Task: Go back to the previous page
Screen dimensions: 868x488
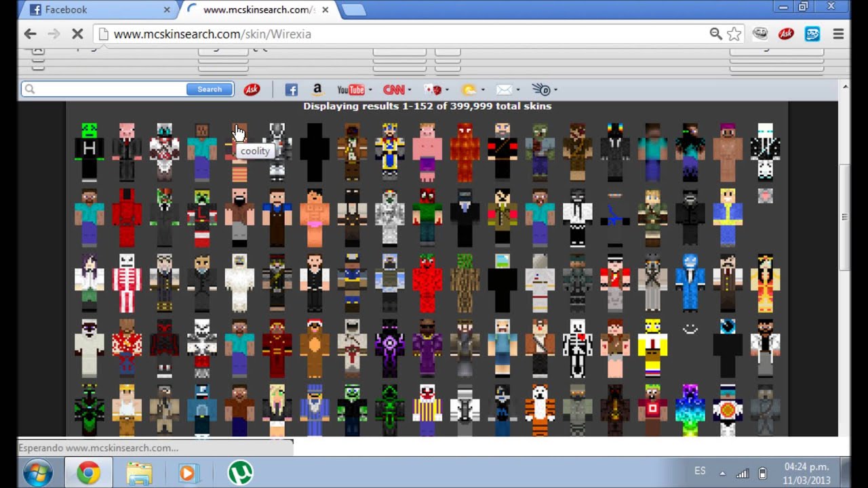Action: point(30,34)
